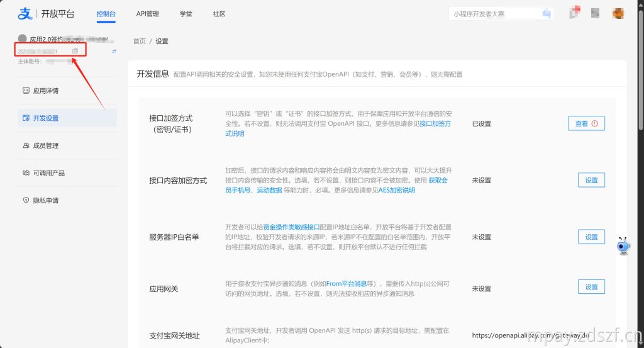This screenshot has height=348, width=644.
Task: Open the user avatar menu
Action: click(618, 13)
